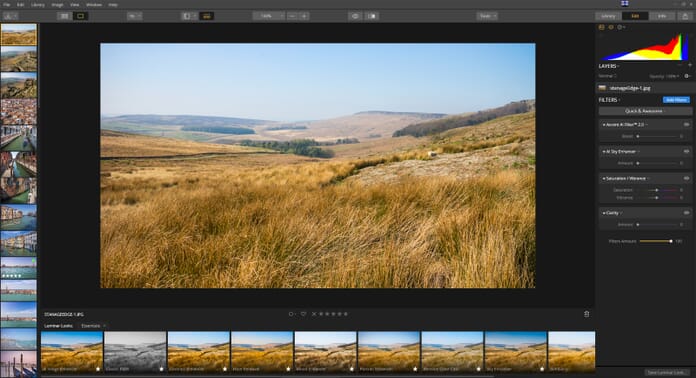Screen dimensions: 696x378
Task: Remove layer with the minus icon
Action: click(x=679, y=65)
